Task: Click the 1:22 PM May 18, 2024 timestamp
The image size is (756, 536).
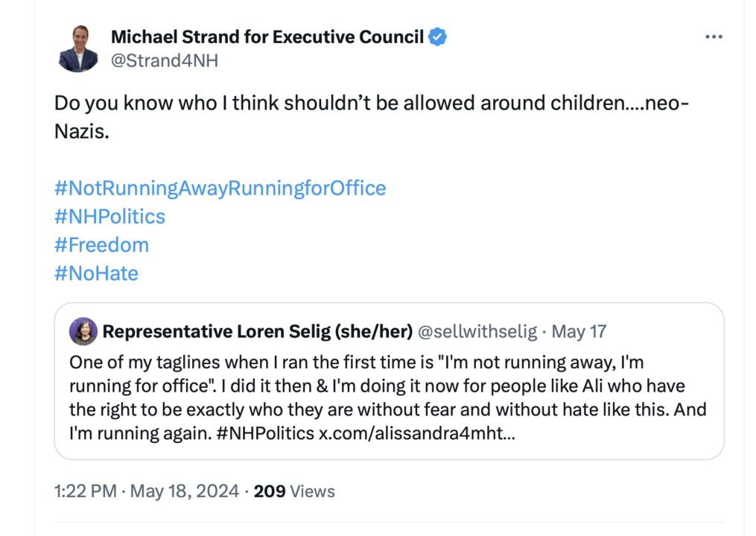Action: 148,491
